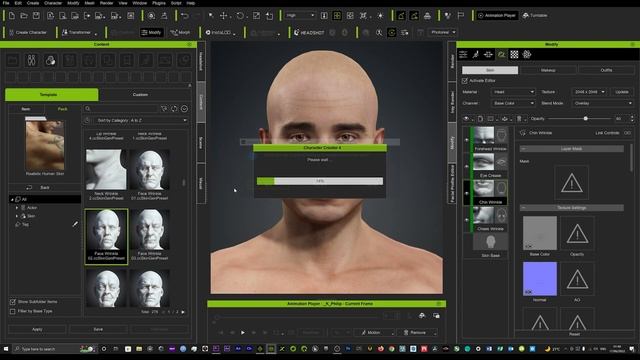Open the Headshot plugin button
The image size is (640, 360).
[309, 32]
